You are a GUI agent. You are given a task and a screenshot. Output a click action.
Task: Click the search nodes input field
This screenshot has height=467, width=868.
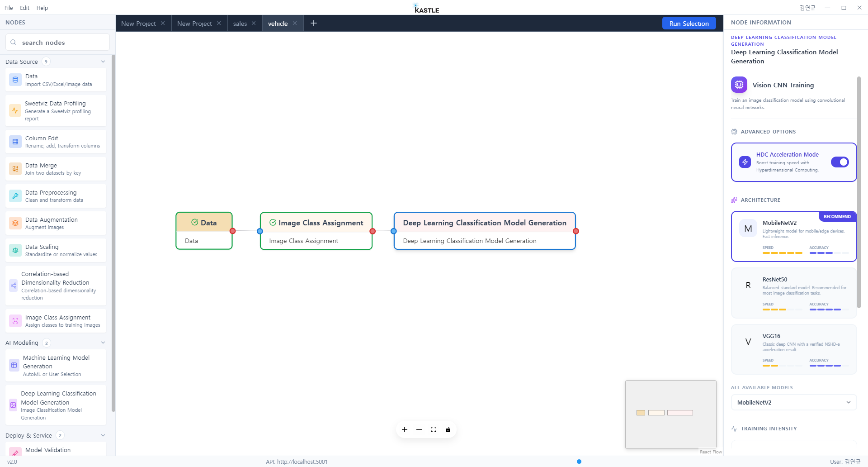click(x=57, y=43)
